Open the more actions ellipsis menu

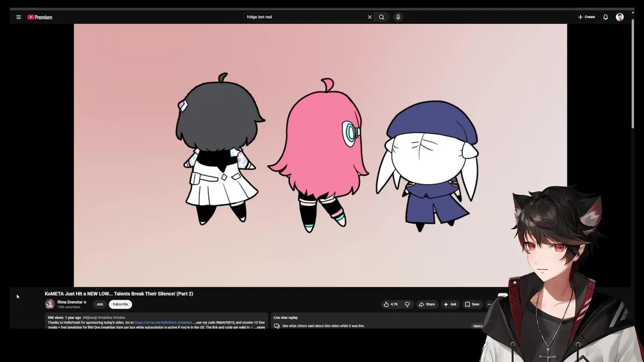(490, 304)
